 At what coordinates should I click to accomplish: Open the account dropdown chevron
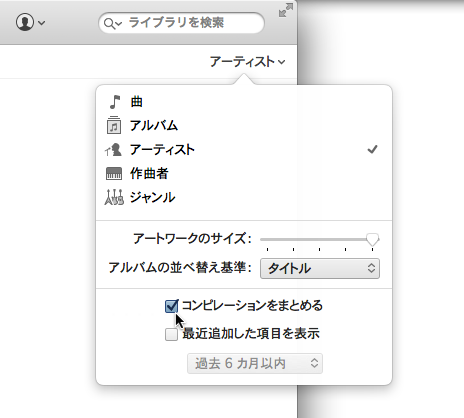point(42,23)
